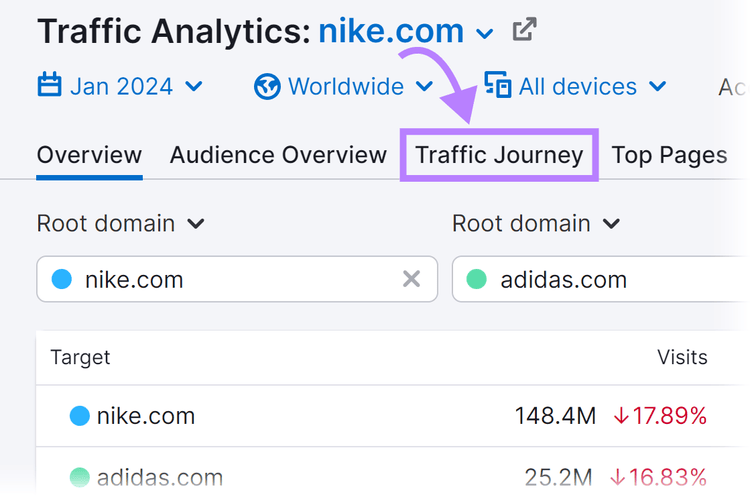Image resolution: width=750 pixels, height=501 pixels.
Task: Click the 17.89% decrease value
Action: (x=660, y=416)
